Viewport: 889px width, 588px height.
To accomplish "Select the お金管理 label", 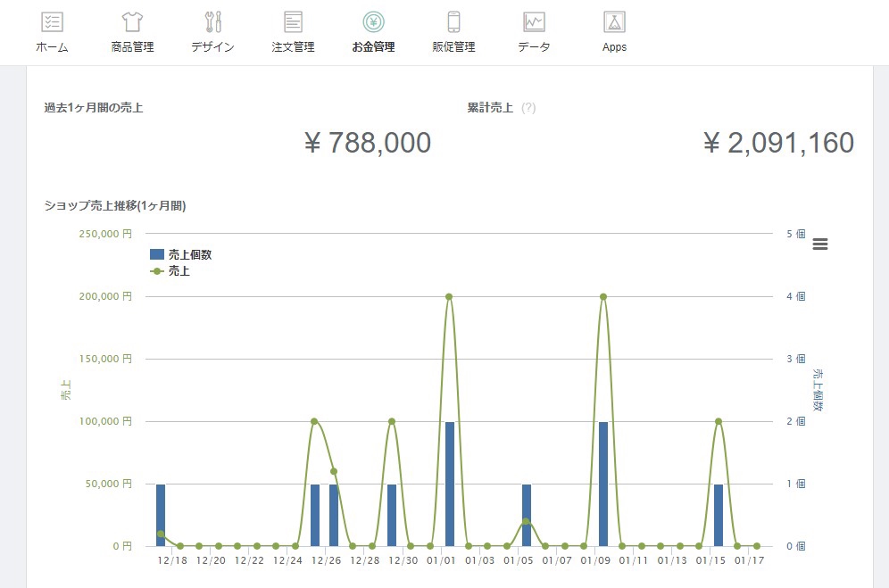I will pos(374,47).
